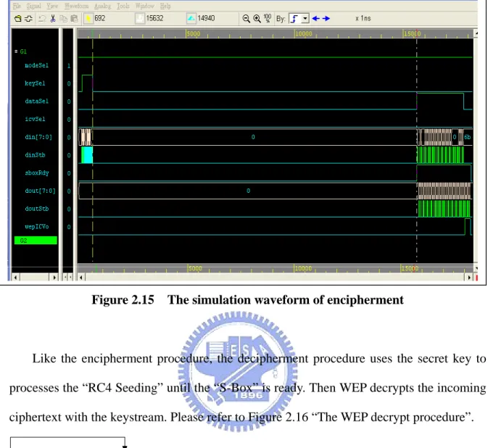Image resolution: width=488 pixels, height=448 pixels.
Task: Click the waveform vertical scroll up arrow
Action: (476, 33)
